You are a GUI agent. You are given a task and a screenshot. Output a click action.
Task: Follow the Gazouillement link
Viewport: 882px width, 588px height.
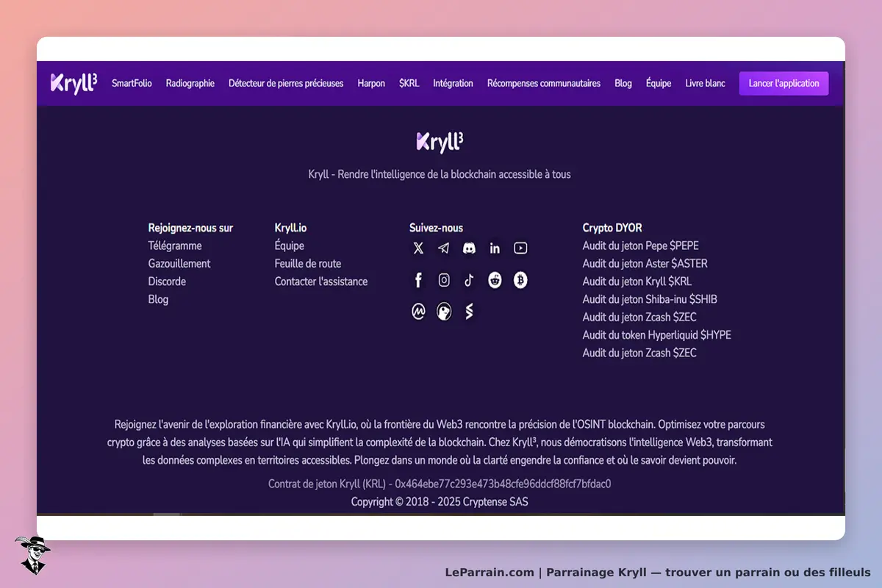coord(179,263)
